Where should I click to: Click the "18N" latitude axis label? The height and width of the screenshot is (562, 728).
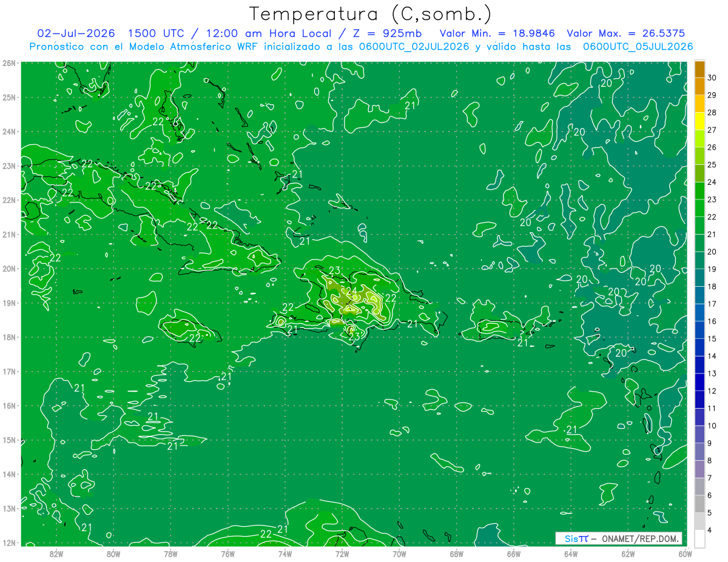pos(8,337)
